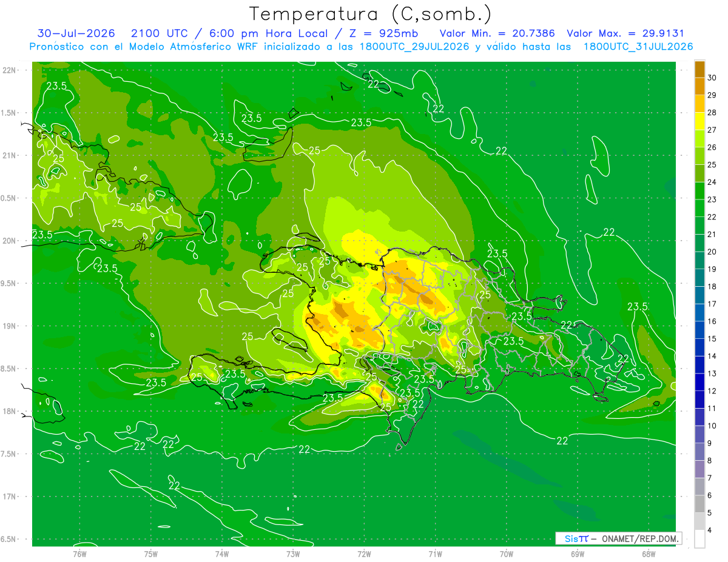Click the "75W" longitude axis label
Screen dimensions: 728x562
tap(151, 554)
